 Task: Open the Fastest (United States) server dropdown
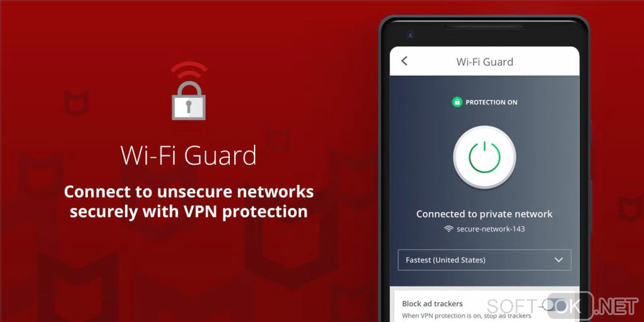(x=484, y=260)
